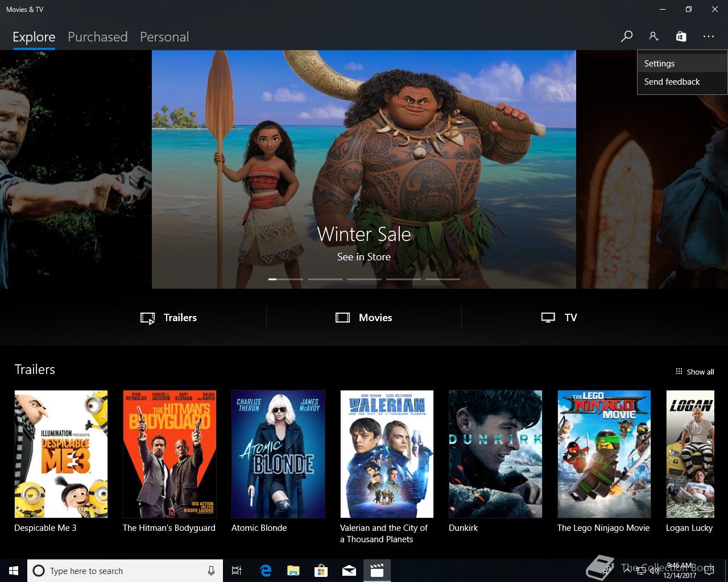
Task: Open Despicable Me 3 poster
Action: pyautogui.click(x=61, y=454)
